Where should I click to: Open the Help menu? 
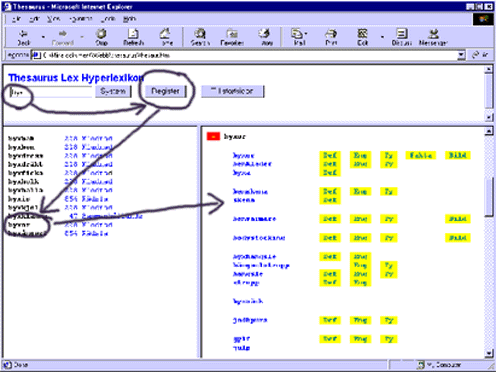click(129, 19)
